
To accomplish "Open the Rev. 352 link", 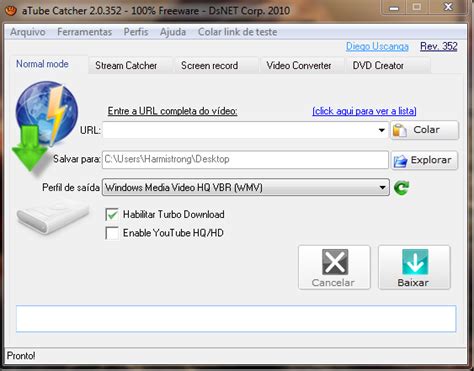I will [439, 46].
